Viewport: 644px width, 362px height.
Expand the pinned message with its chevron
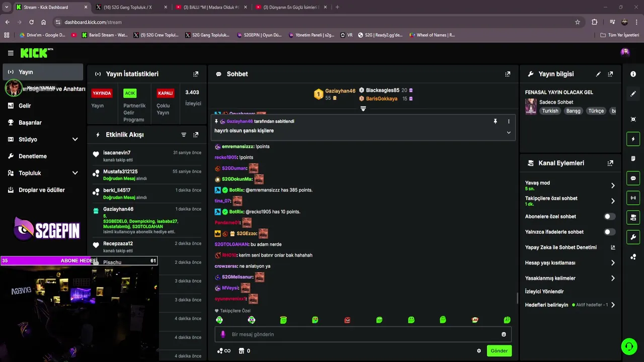pyautogui.click(x=509, y=133)
